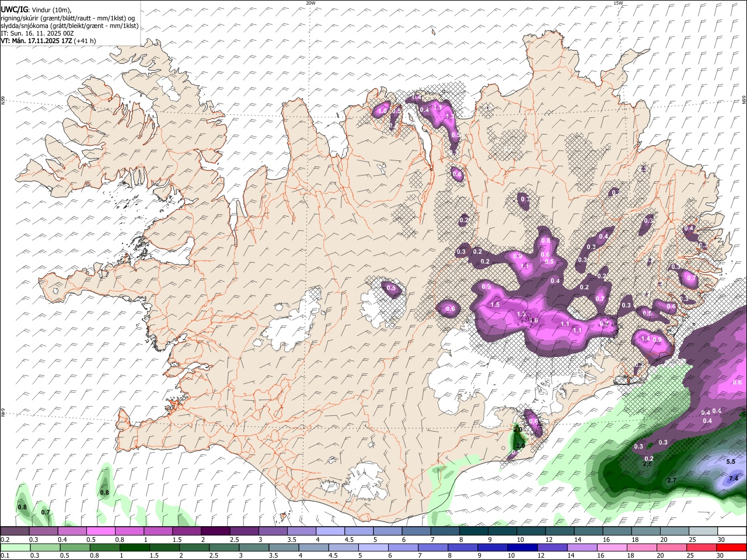Click the 1.5 snowfall value on the map
Image resolution: width=747 pixels, height=560 pixels.
[x=495, y=305]
